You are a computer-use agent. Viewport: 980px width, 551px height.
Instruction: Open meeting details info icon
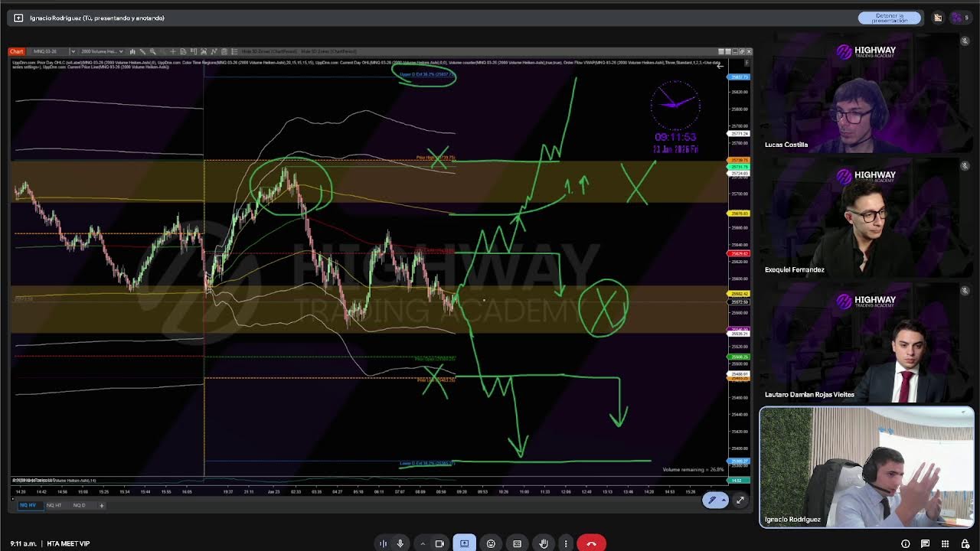coord(905,543)
